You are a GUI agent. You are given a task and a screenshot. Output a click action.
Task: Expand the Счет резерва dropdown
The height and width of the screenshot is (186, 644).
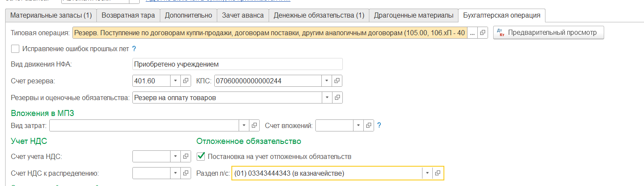pyautogui.click(x=176, y=81)
